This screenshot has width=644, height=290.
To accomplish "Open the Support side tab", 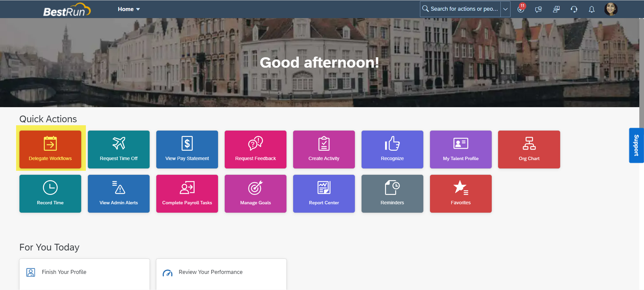I will point(636,145).
